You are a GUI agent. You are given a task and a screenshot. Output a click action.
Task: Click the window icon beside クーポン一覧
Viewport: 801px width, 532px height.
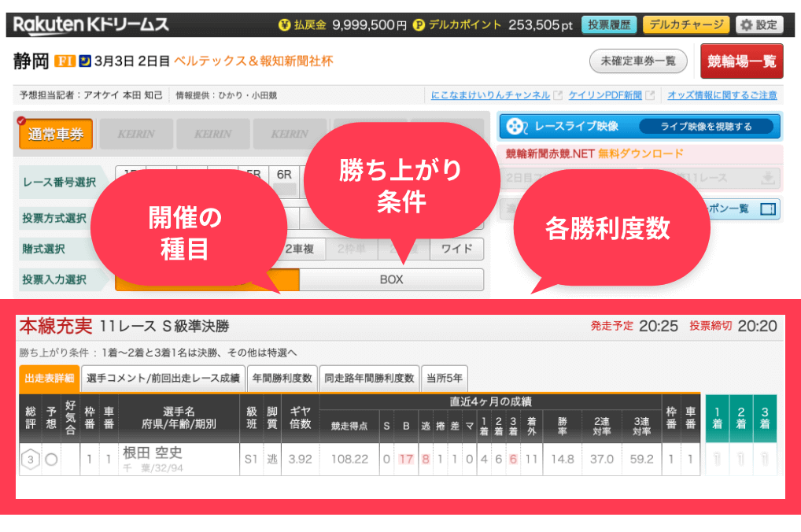768,209
